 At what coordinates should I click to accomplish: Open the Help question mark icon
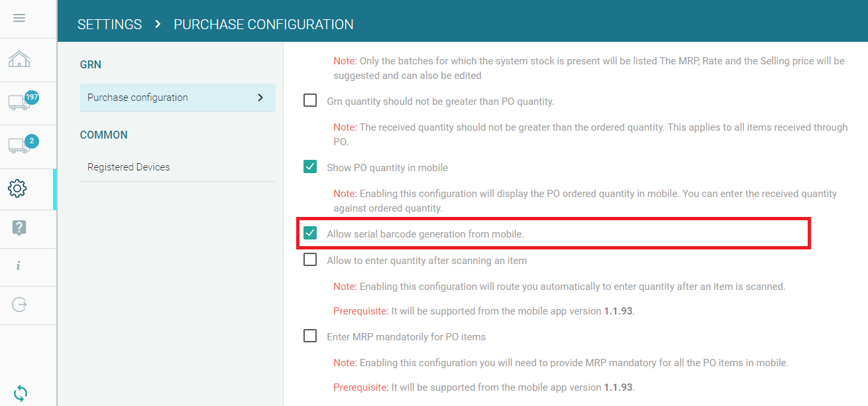pos(19,228)
